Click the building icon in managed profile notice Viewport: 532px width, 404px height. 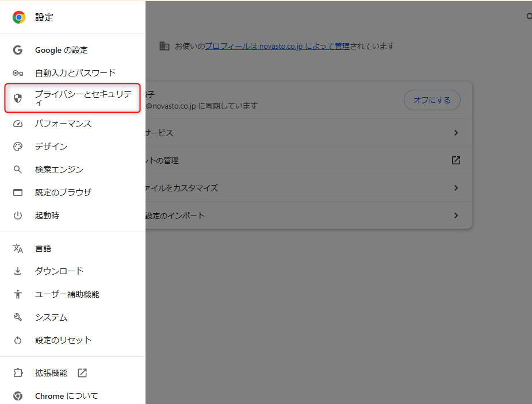tap(164, 46)
